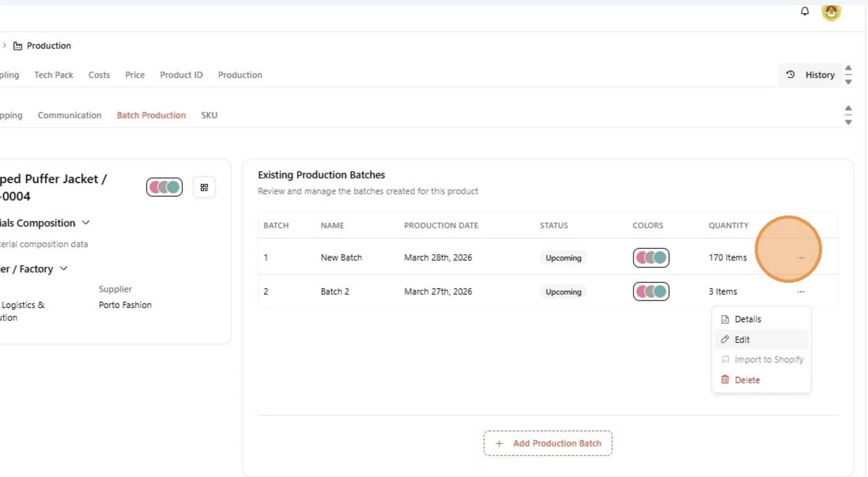Expand the Materials Composition section
This screenshot has width=868, height=477.
click(x=86, y=223)
